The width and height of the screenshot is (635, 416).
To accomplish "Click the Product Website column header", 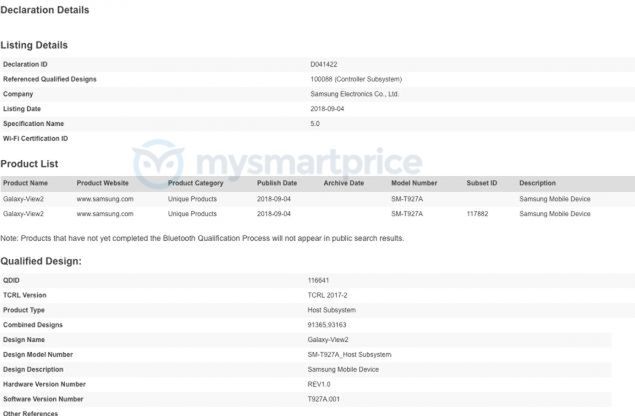I will click(x=102, y=183).
